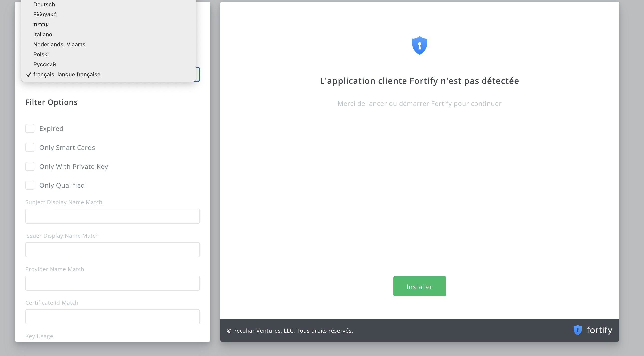Screen dimensions: 644x356
Task: Enable Only With Private Key filtering
Action: [x=30, y=166]
